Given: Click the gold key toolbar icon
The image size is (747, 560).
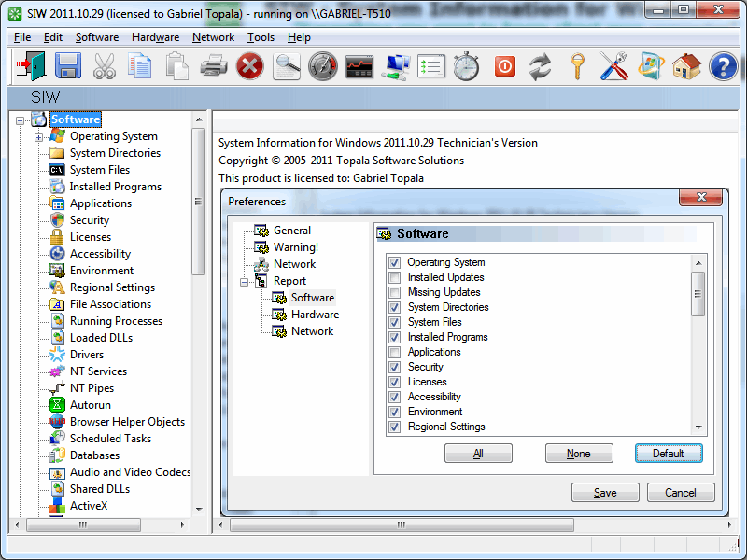Looking at the screenshot, I should coord(578,66).
